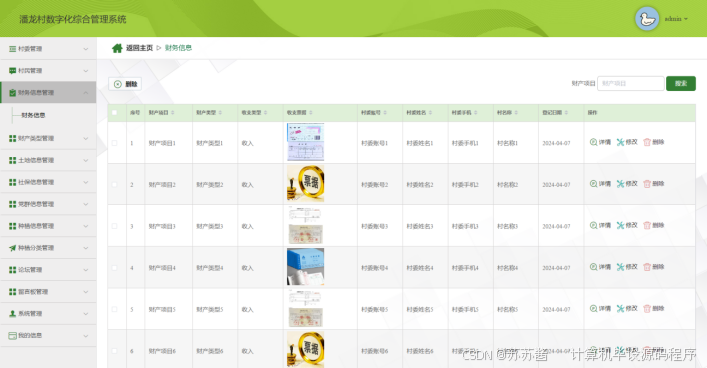This screenshot has height=368, width=707.
Task: Click the cell 村委手机1
Action: 465,143
